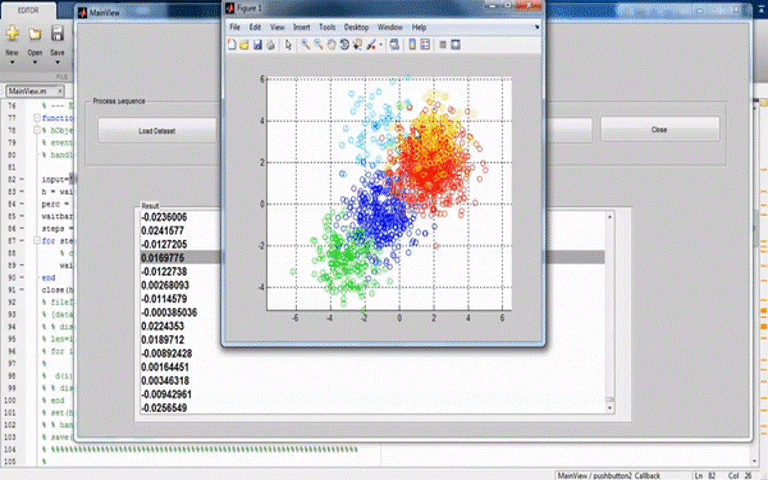Open the dropdown arrow under Save

pos(57,63)
